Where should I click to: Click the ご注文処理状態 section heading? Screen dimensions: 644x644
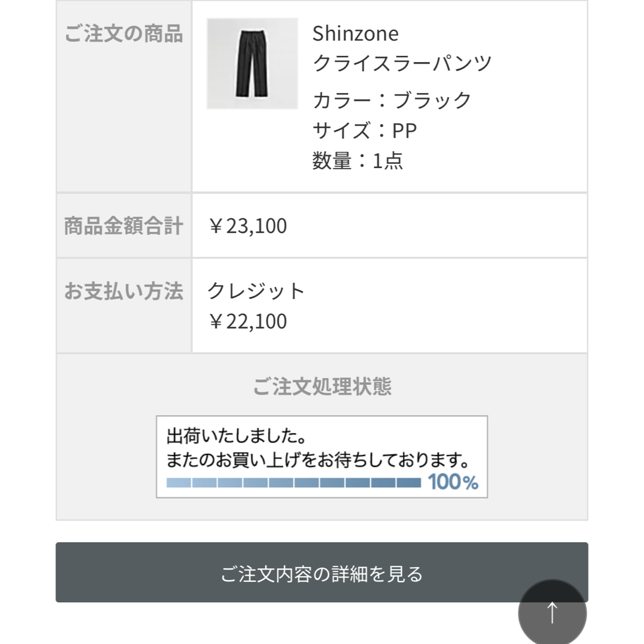322,386
